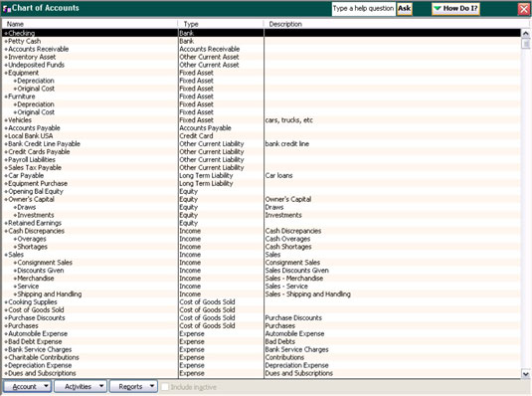This screenshot has width=532, height=396.
Task: Click the scrollbar down arrow
Action: point(526,374)
